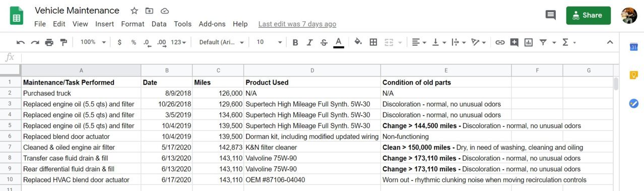Open the borders menu
This screenshot has width=644, height=191.
[373, 42]
